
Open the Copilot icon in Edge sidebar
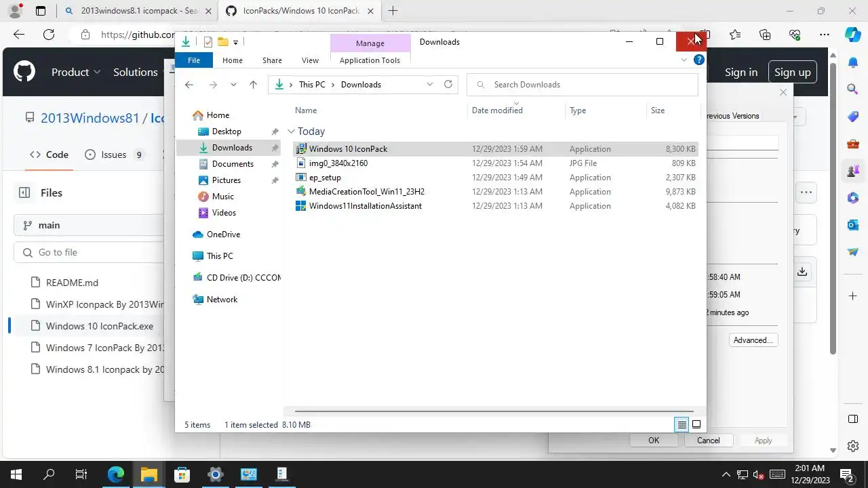tap(853, 35)
